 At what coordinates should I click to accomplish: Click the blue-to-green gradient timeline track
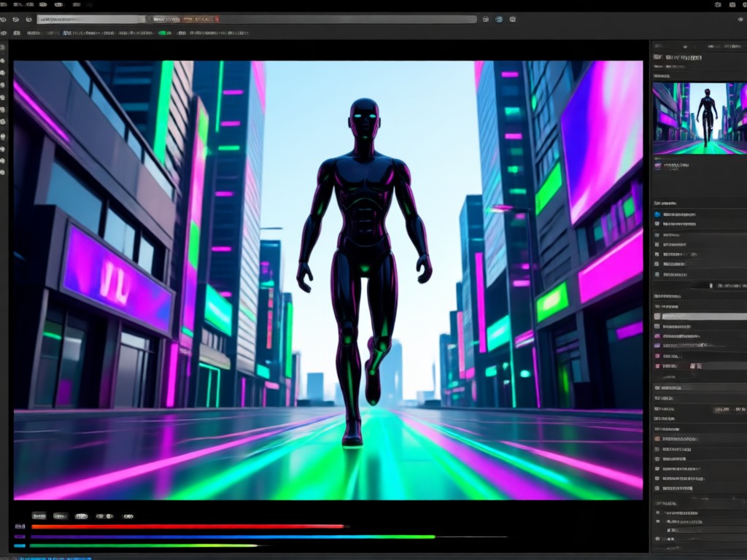coord(233,537)
